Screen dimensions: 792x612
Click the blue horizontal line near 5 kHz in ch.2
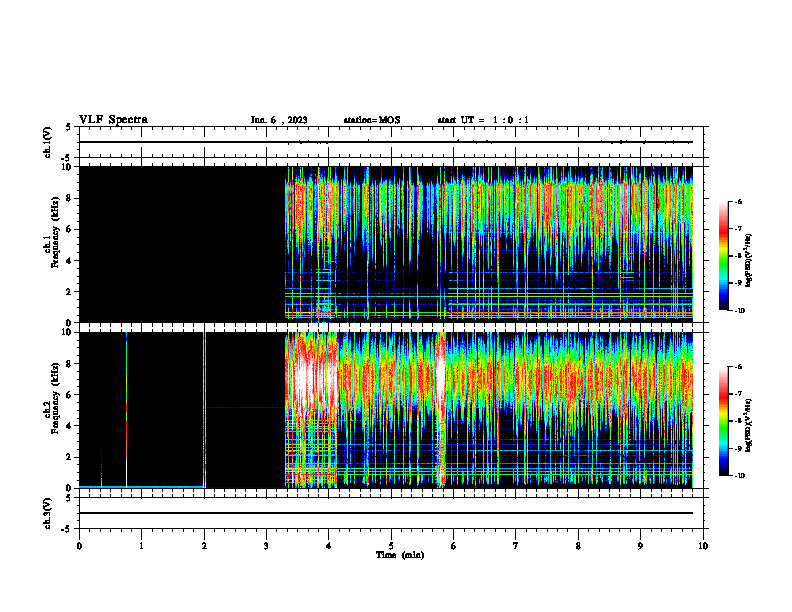click(x=244, y=407)
